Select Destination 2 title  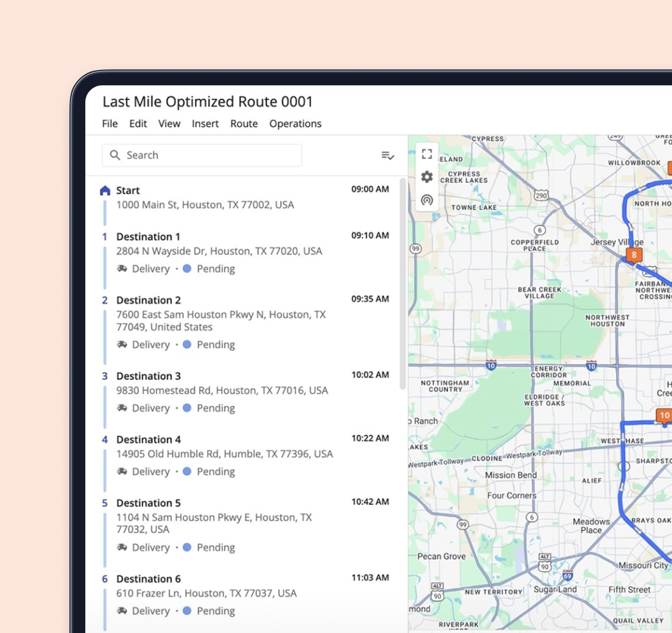148,300
